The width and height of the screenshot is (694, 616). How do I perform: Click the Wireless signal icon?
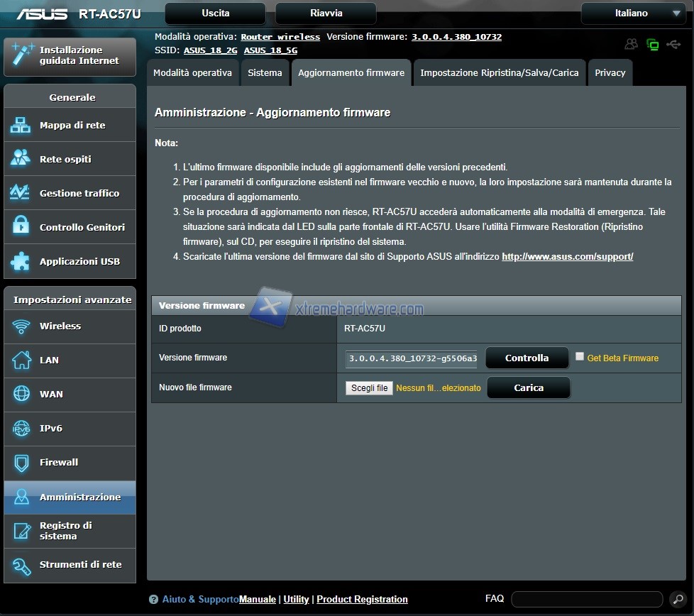21,326
